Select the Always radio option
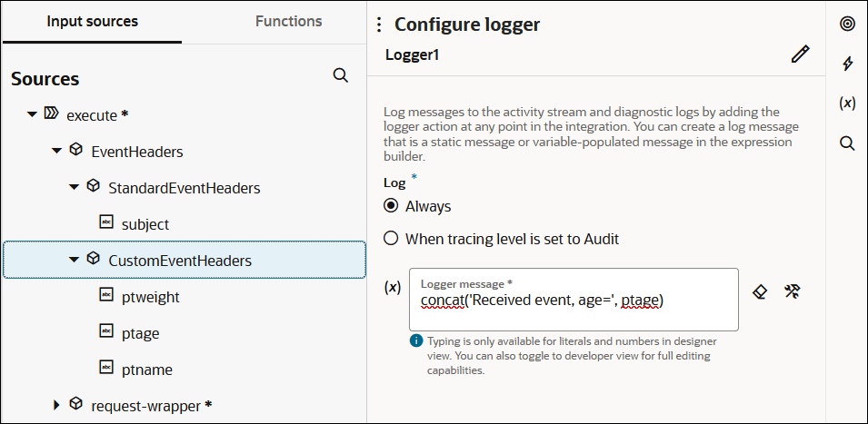This screenshot has height=424, width=868. click(392, 206)
